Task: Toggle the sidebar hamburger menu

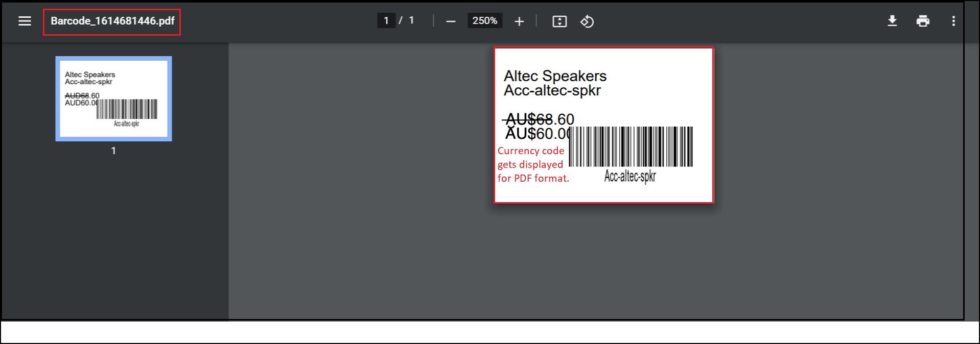Action: pos(25,21)
